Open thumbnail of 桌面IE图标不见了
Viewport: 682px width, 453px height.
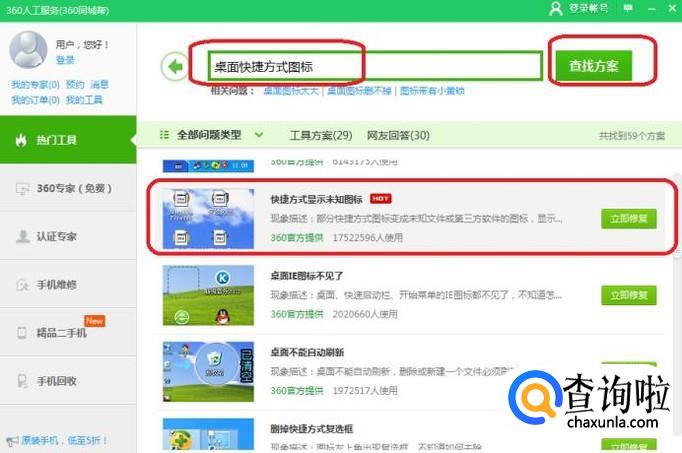coord(208,295)
